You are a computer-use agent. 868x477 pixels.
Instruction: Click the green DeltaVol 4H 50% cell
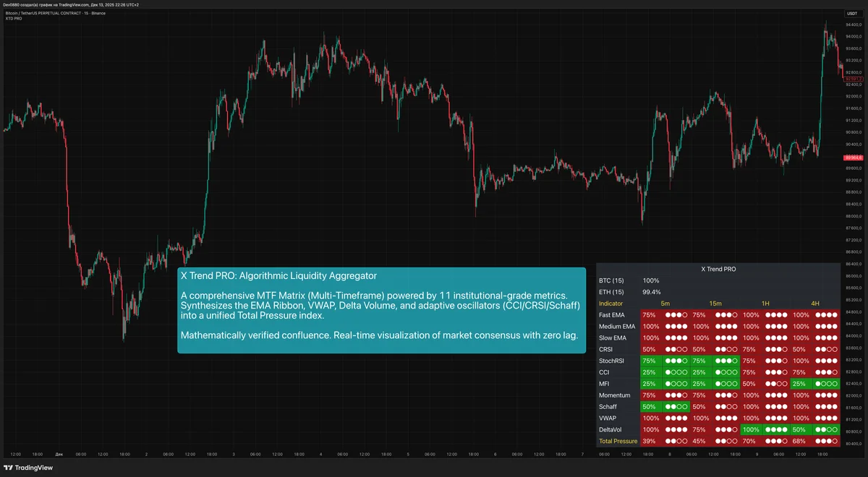[800, 430]
